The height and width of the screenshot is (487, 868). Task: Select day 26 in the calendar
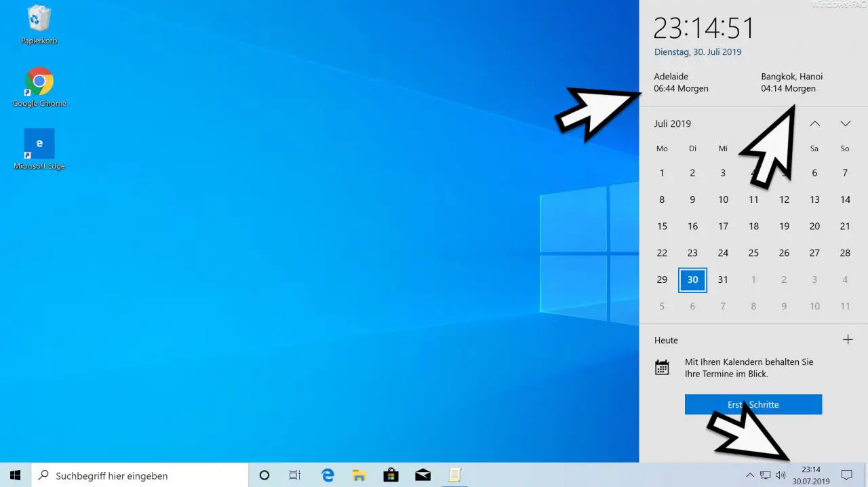[784, 253]
